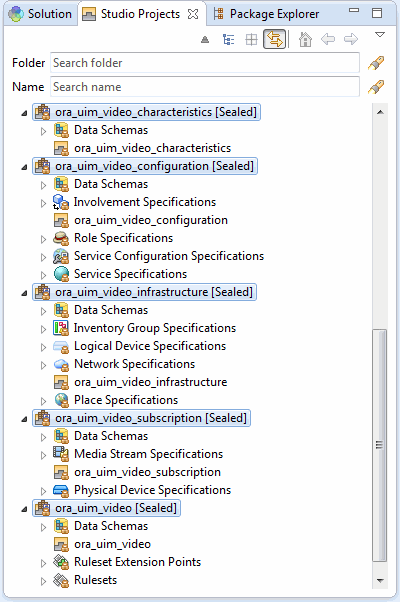The height and width of the screenshot is (602, 400).
Task: Expand the Involvement Specifications node
Action: [43, 203]
